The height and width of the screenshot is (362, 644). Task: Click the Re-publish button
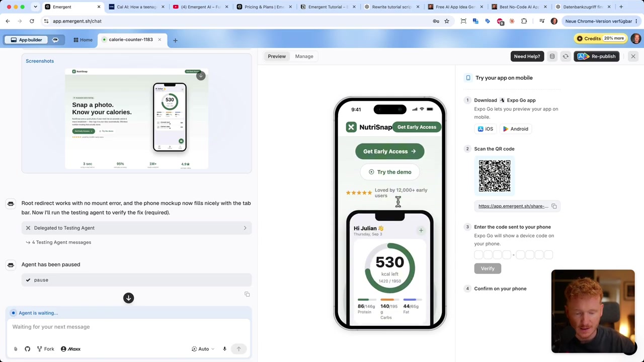(x=597, y=56)
